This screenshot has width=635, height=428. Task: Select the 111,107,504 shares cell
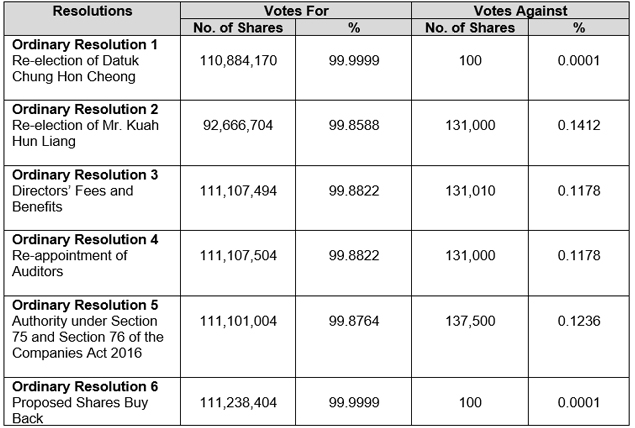click(238, 256)
